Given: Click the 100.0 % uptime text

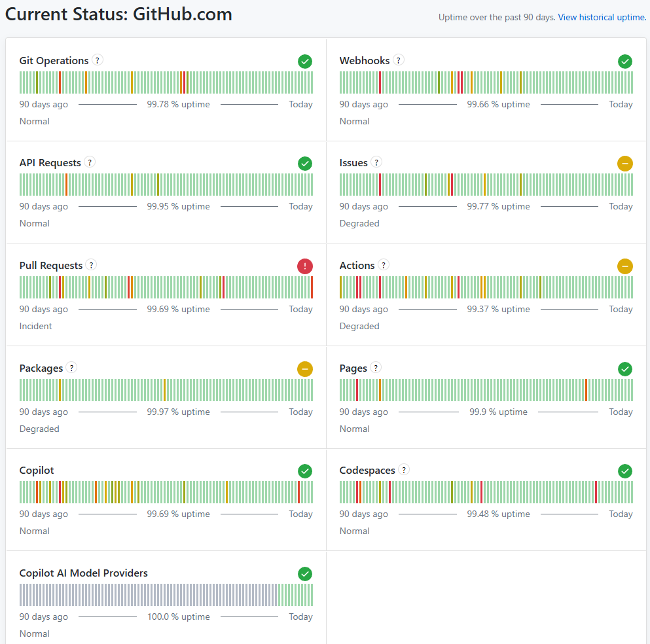Looking at the screenshot, I should (178, 617).
